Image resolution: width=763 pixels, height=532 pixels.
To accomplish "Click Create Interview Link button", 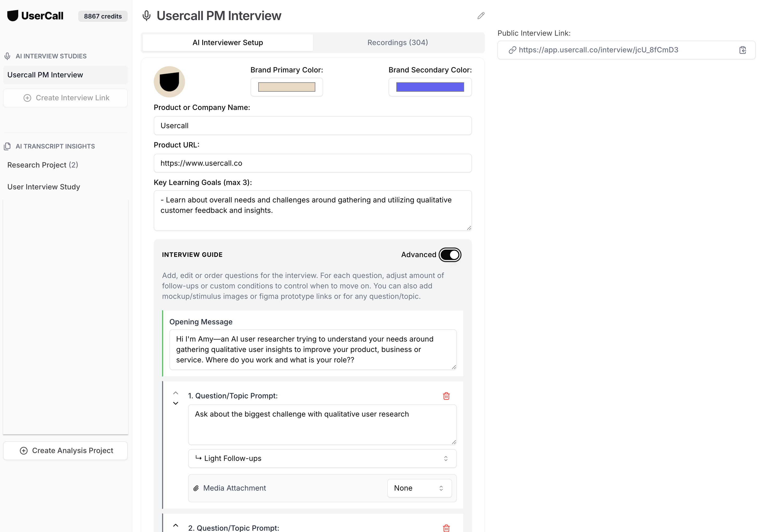I will (x=65, y=98).
